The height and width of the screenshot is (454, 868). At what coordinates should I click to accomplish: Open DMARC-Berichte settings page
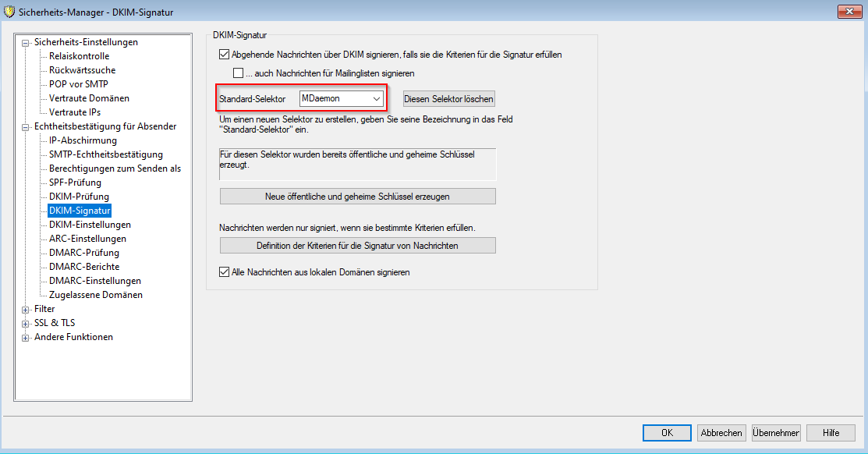point(84,267)
